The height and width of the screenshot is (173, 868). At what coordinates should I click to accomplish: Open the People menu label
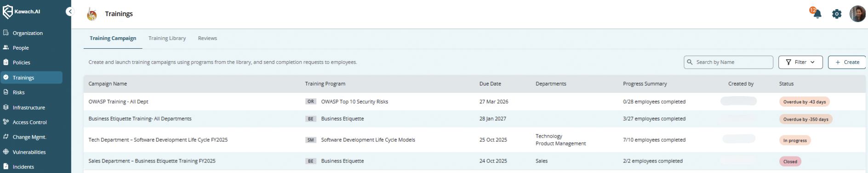21,48
